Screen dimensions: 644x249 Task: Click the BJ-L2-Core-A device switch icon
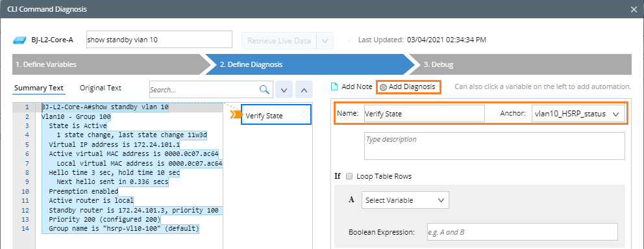tap(19, 40)
